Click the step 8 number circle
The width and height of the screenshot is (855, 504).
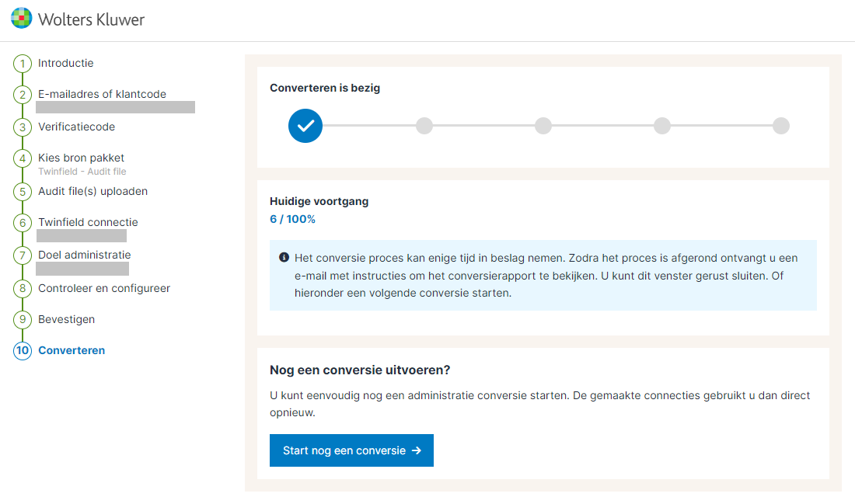coord(23,289)
